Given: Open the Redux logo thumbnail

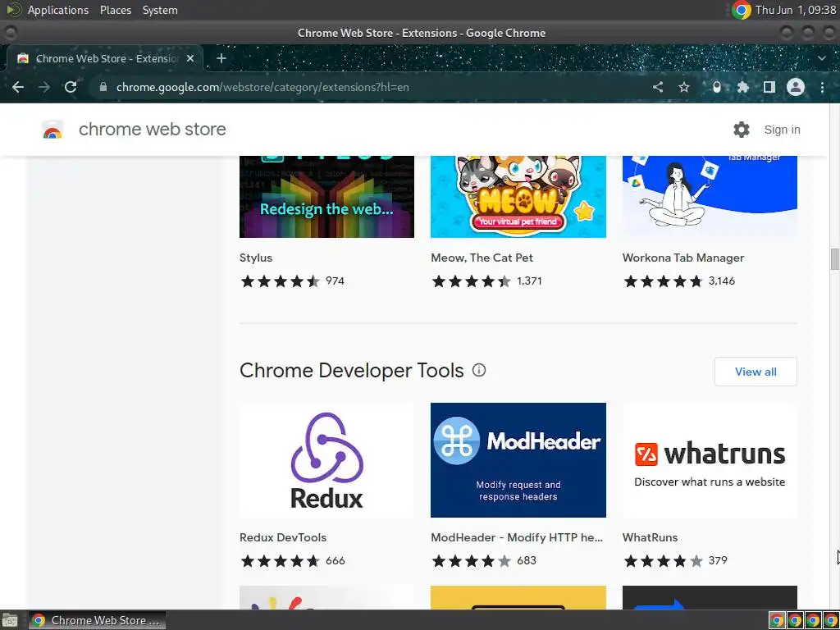Looking at the screenshot, I should pyautogui.click(x=326, y=460).
